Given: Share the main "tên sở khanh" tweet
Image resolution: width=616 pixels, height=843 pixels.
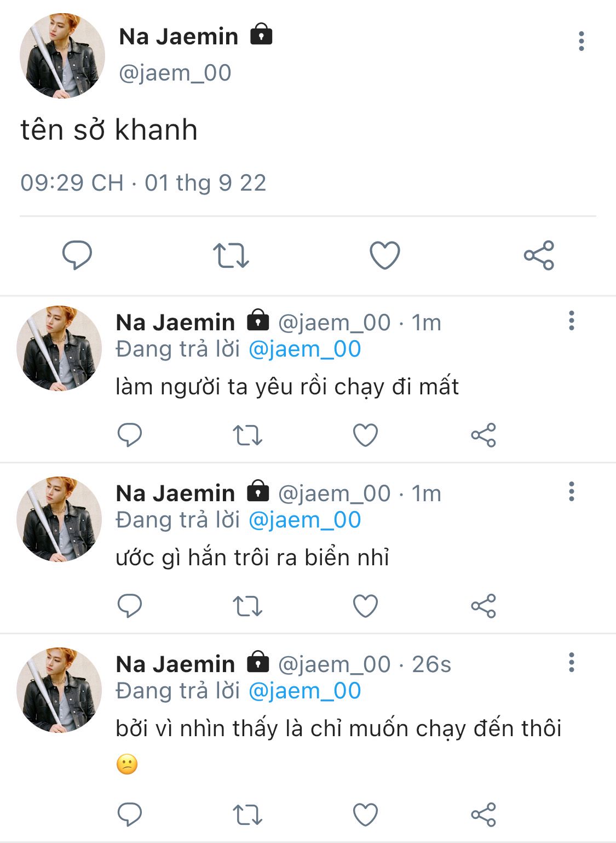Looking at the screenshot, I should pos(539,255).
